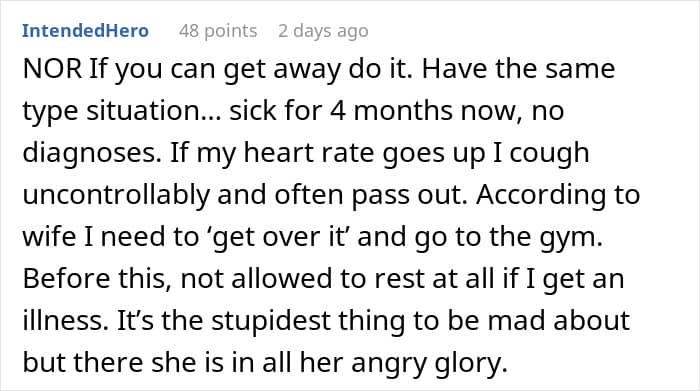Viewport: 700px width, 391px height.
Task: Click the 2 days ago timestamp
Action: click(323, 31)
